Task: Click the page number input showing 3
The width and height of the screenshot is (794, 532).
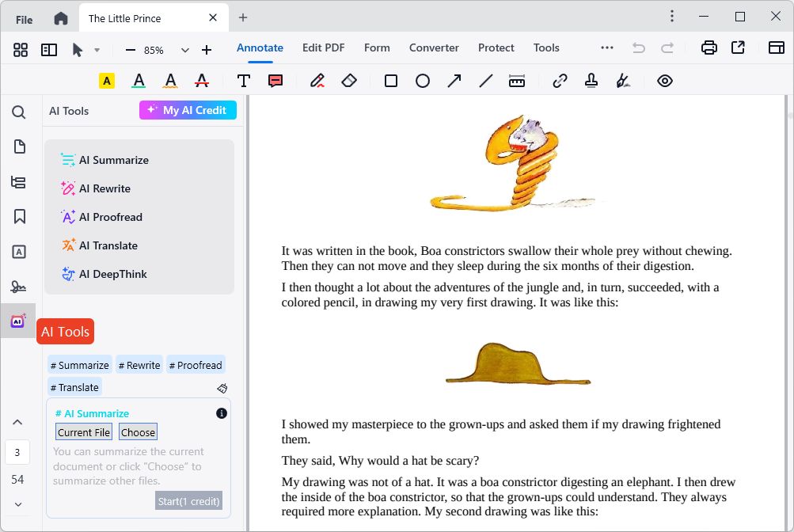Action: click(x=17, y=452)
